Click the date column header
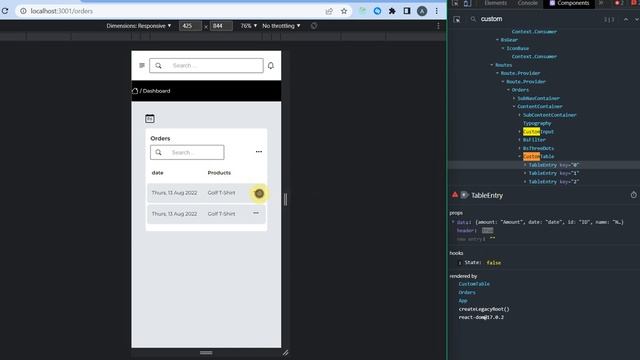The height and width of the screenshot is (360, 640). [x=158, y=173]
